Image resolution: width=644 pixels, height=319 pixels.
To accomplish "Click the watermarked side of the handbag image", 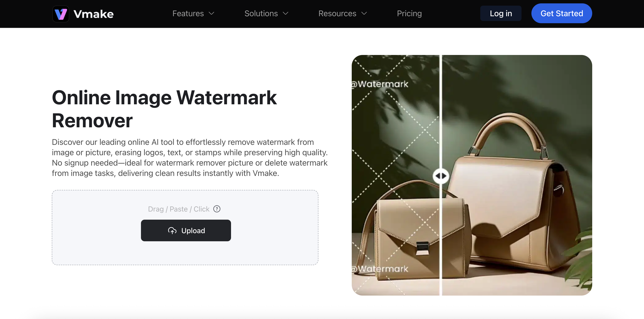I will point(395,175).
